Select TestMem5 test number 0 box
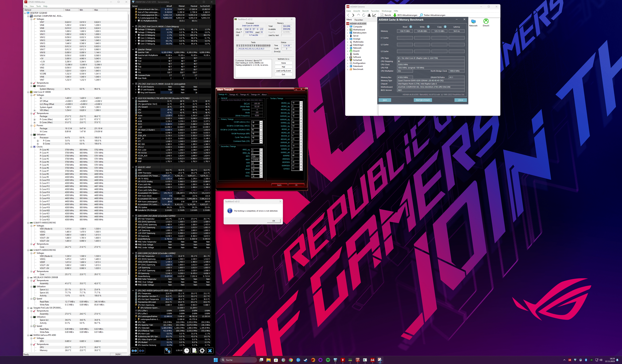 [x=237, y=45]
